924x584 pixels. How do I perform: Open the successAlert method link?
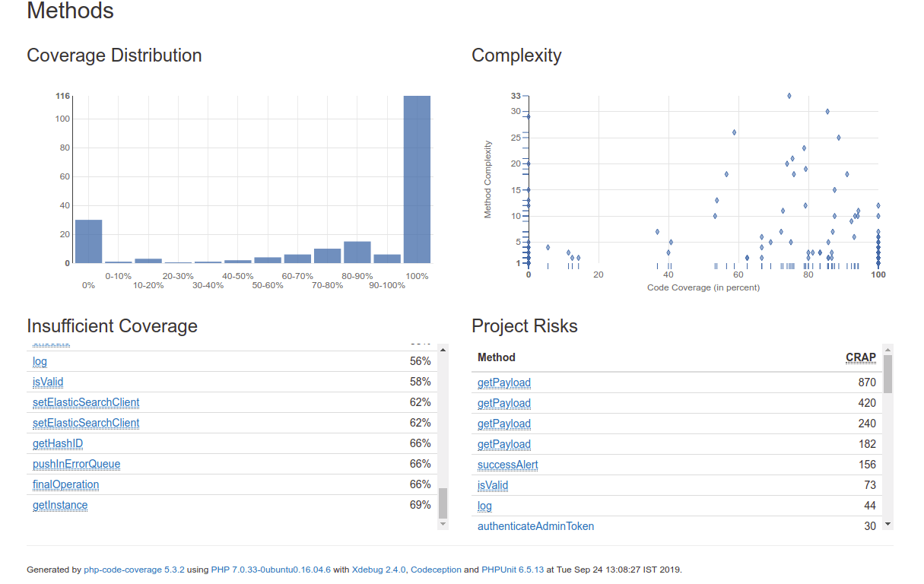coord(508,465)
